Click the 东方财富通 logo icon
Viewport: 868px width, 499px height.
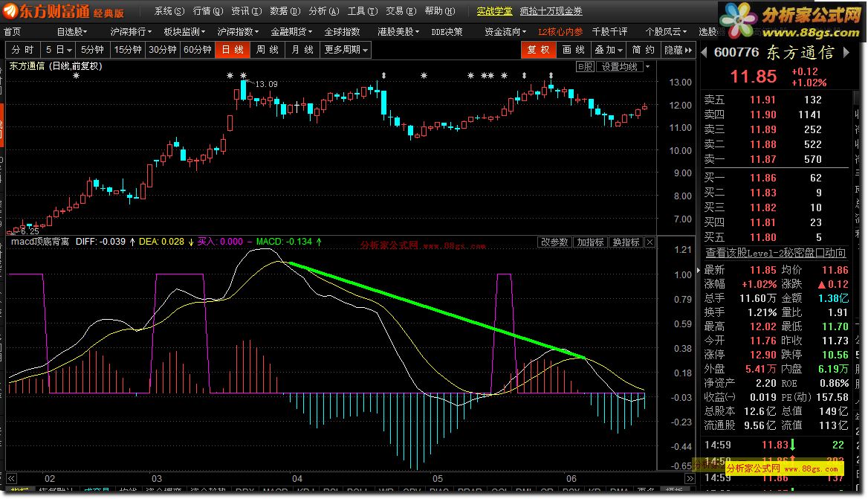click(x=11, y=10)
